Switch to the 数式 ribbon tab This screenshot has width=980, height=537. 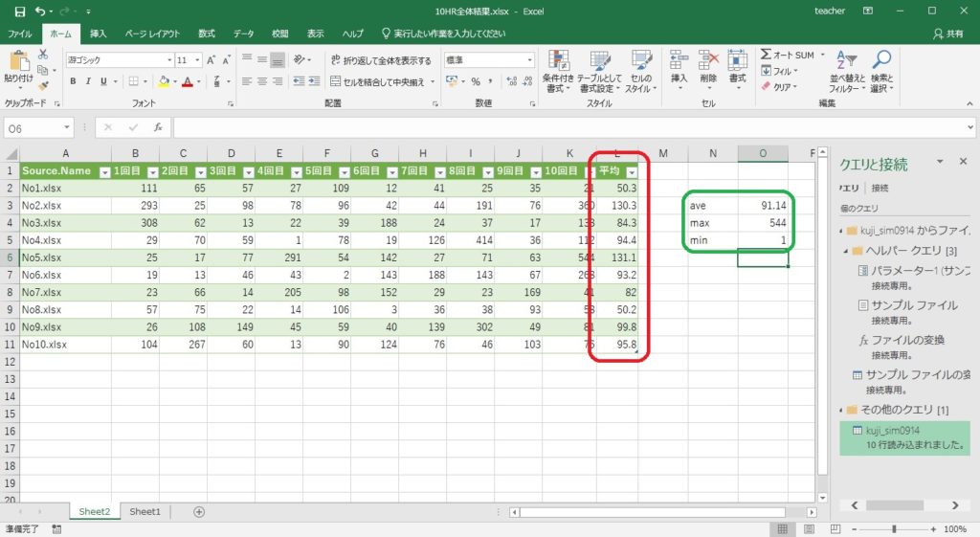click(x=207, y=34)
